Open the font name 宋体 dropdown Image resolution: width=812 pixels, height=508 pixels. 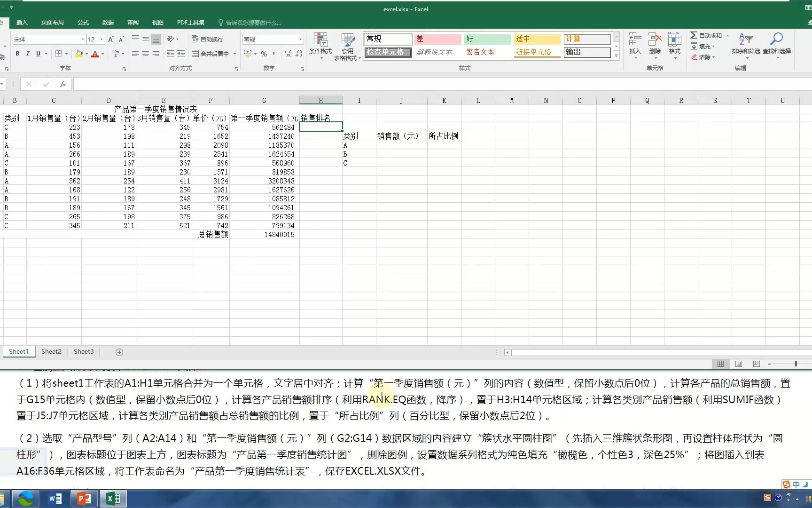(83, 39)
